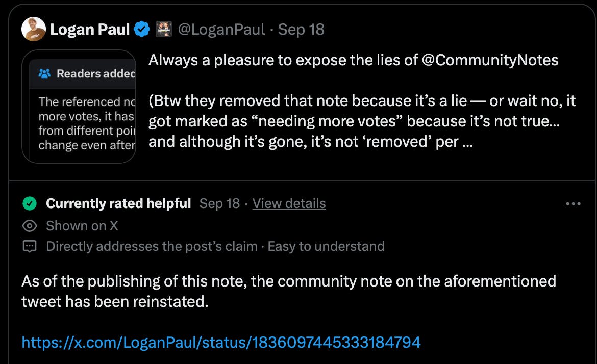The width and height of the screenshot is (597, 364).
Task: Expand the truncated post text ellipsis
Action: click(466, 141)
